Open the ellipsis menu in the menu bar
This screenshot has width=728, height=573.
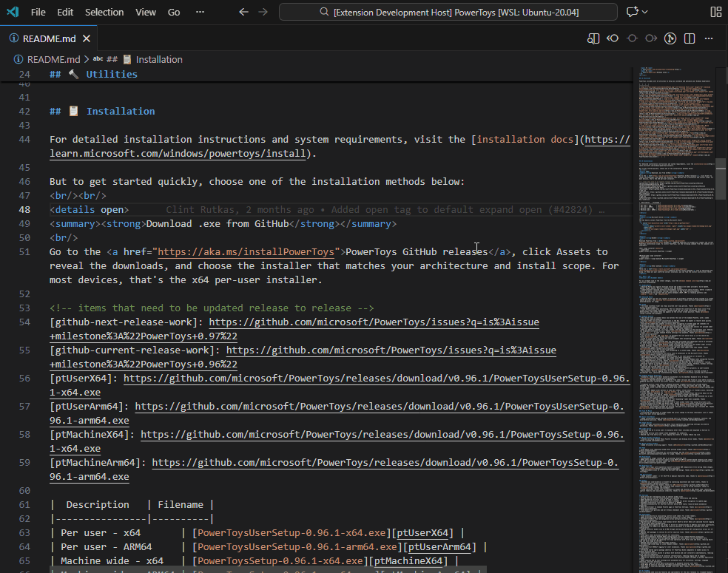[x=200, y=12]
